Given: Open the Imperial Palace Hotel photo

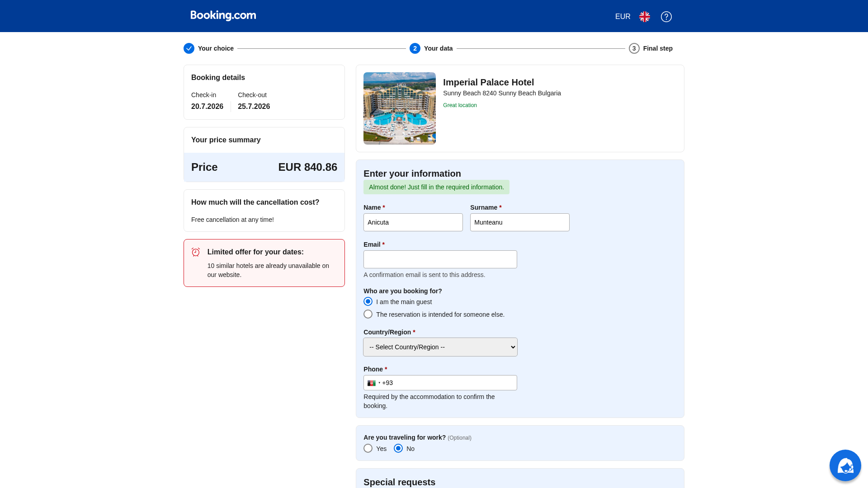Looking at the screenshot, I should (x=400, y=108).
